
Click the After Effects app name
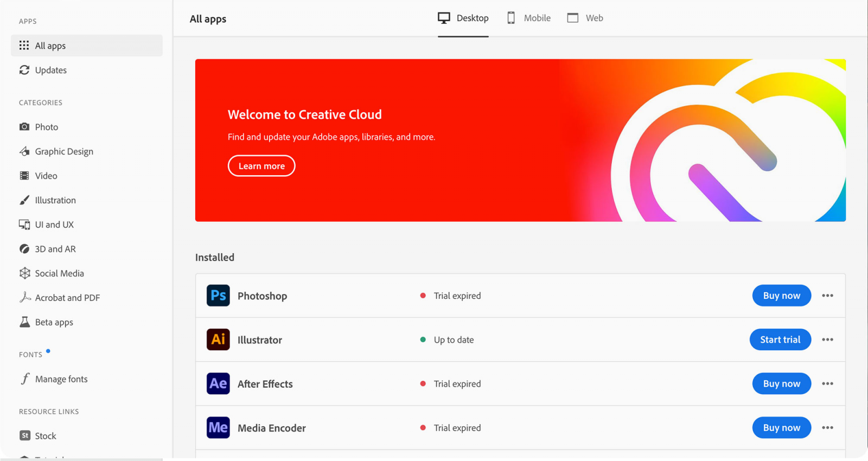click(x=265, y=384)
